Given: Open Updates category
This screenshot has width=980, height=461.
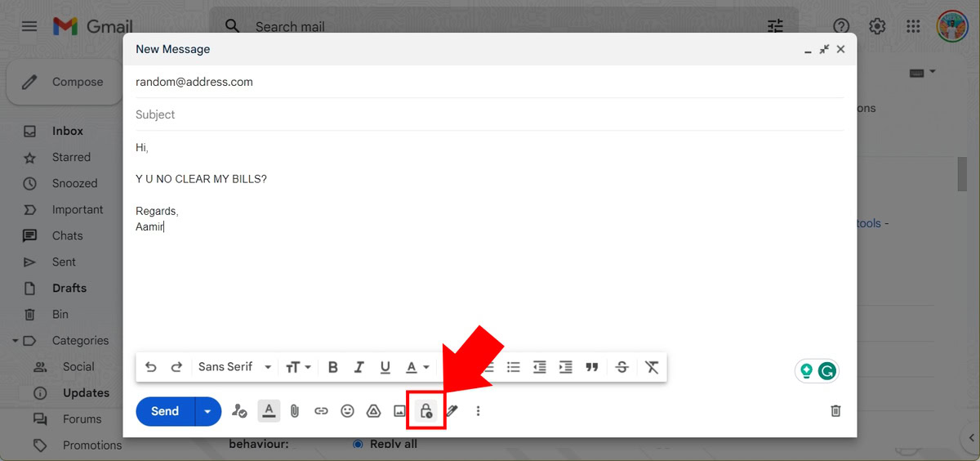Looking at the screenshot, I should [x=86, y=393].
